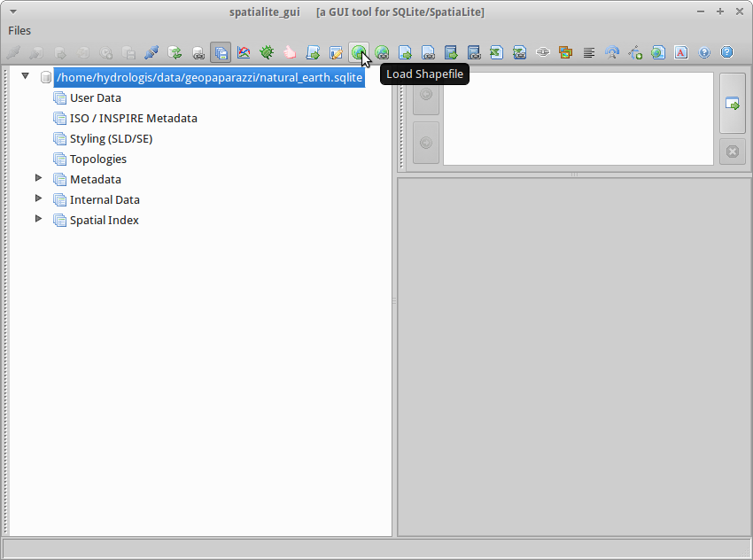This screenshot has width=753, height=560.
Task: Click the load DBF book green-arrow icon
Action: pos(451,52)
